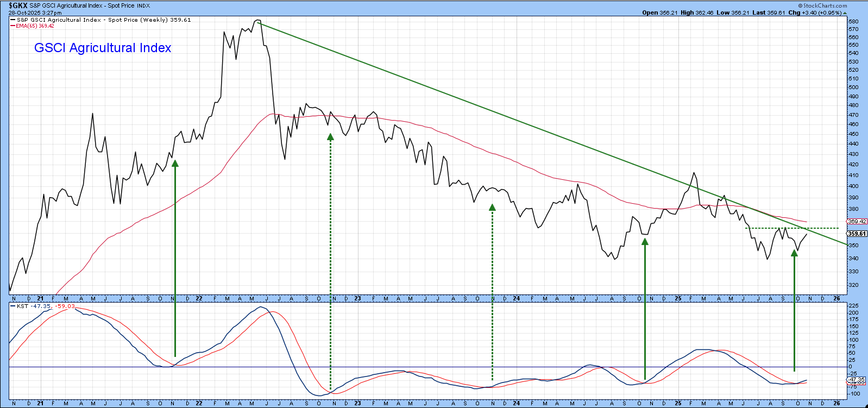The height and width of the screenshot is (408, 868).
Task: Click the $GKX ticker symbol
Action: point(18,5)
